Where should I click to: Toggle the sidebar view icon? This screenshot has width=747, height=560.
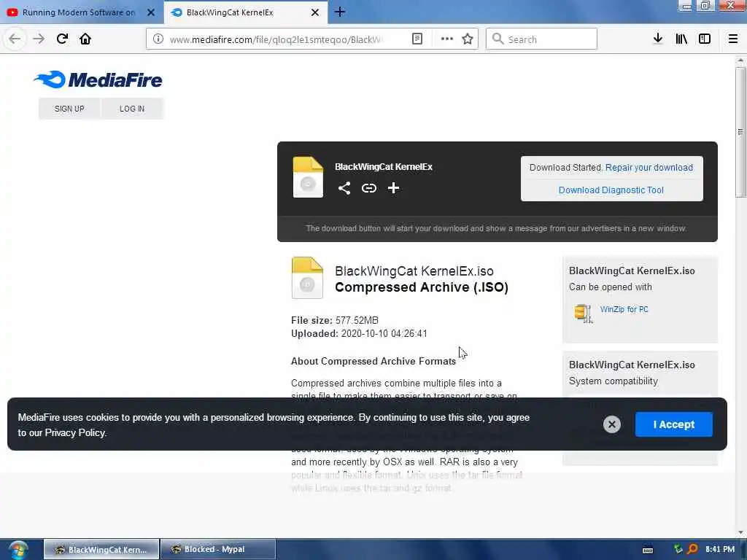[705, 39]
